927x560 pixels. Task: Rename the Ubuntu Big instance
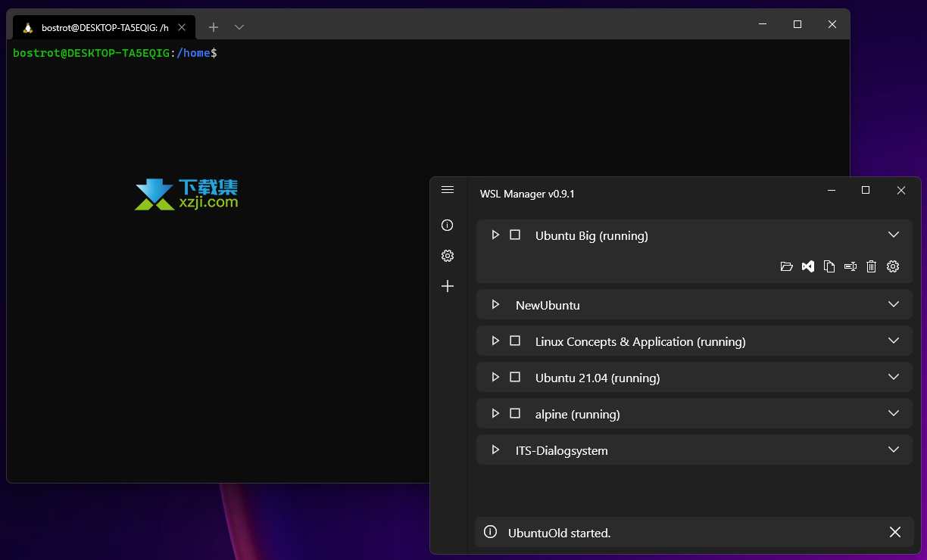[851, 266]
